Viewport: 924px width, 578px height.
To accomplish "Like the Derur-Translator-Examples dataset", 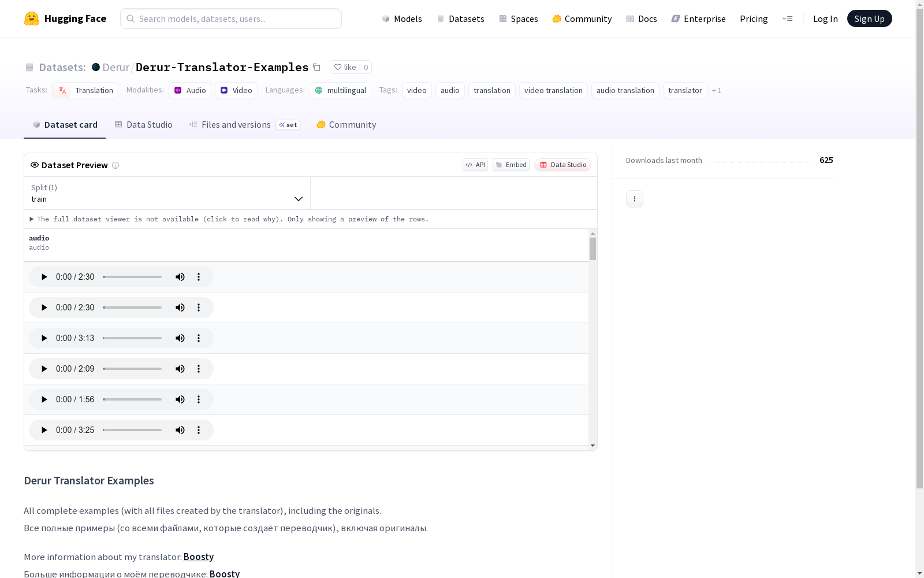I will click(x=345, y=67).
